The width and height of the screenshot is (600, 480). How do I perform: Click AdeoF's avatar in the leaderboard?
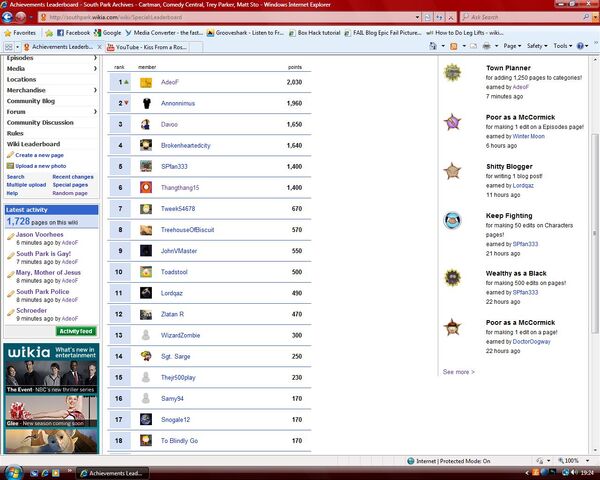146,82
